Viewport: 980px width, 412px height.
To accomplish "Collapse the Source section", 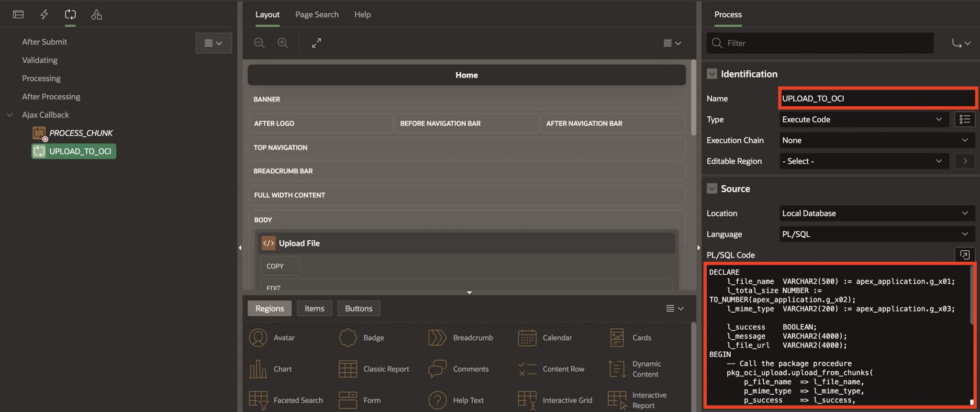I will tap(712, 189).
